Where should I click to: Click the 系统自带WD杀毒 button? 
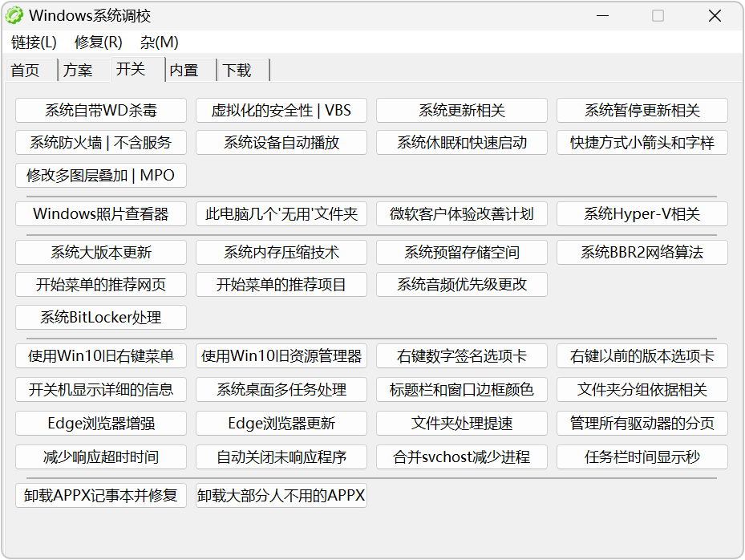[x=101, y=110]
